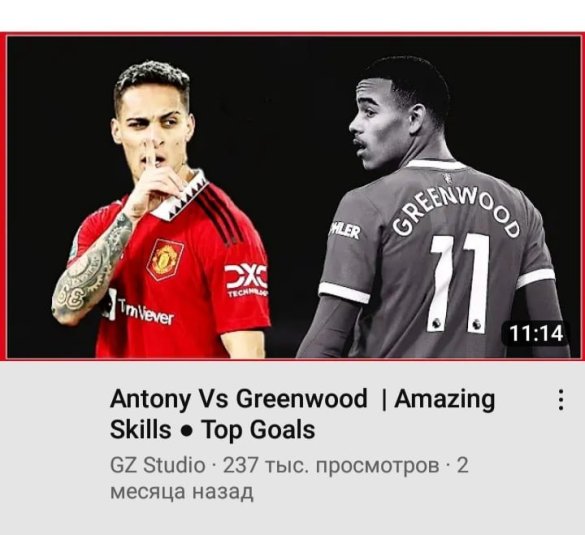Click the 11:14 duration badge
This screenshot has width=585, height=535.
tap(536, 333)
